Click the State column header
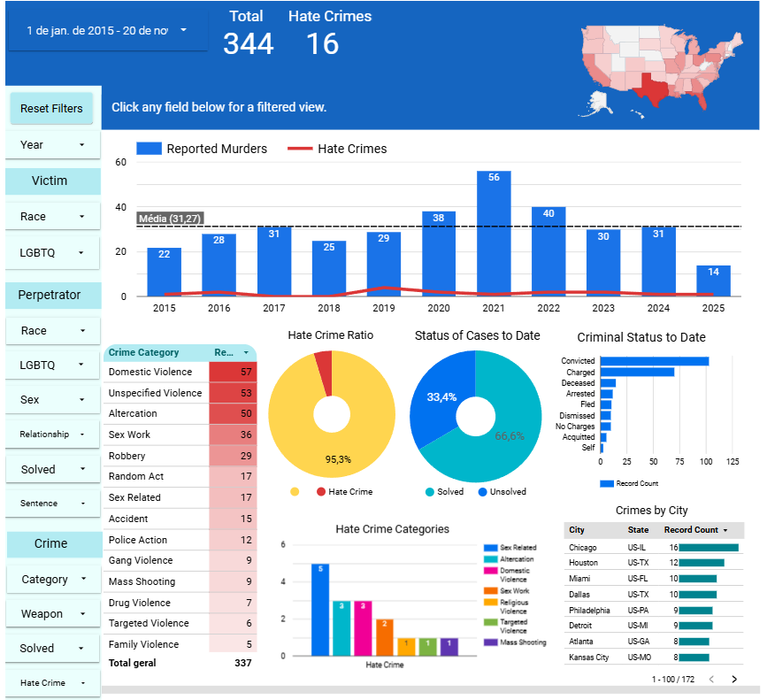The image size is (767, 700). [638, 530]
